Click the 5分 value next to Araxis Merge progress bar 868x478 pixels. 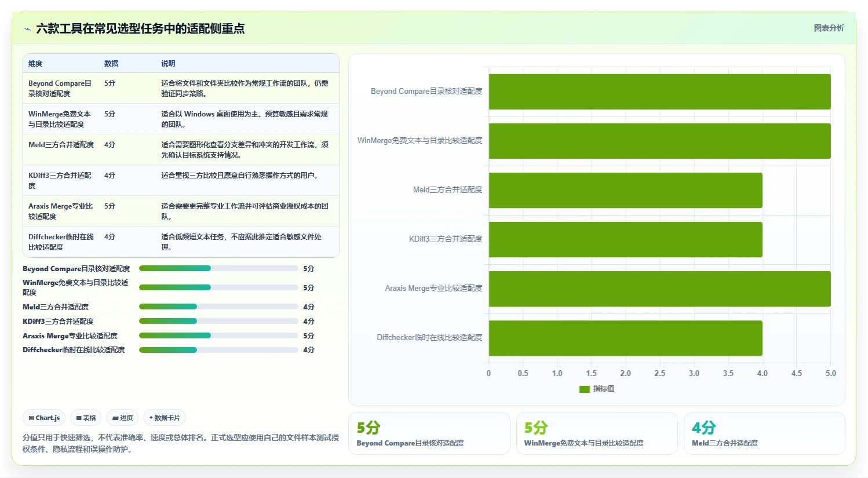coord(309,335)
